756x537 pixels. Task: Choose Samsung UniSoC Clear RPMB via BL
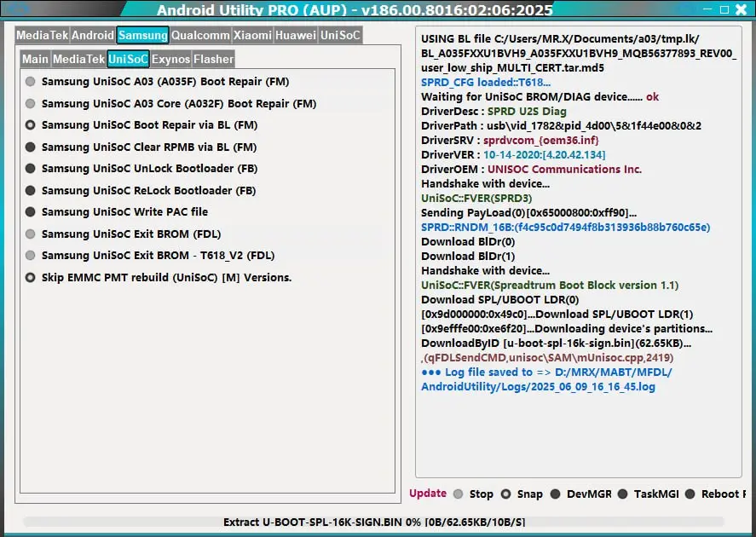tap(141, 147)
